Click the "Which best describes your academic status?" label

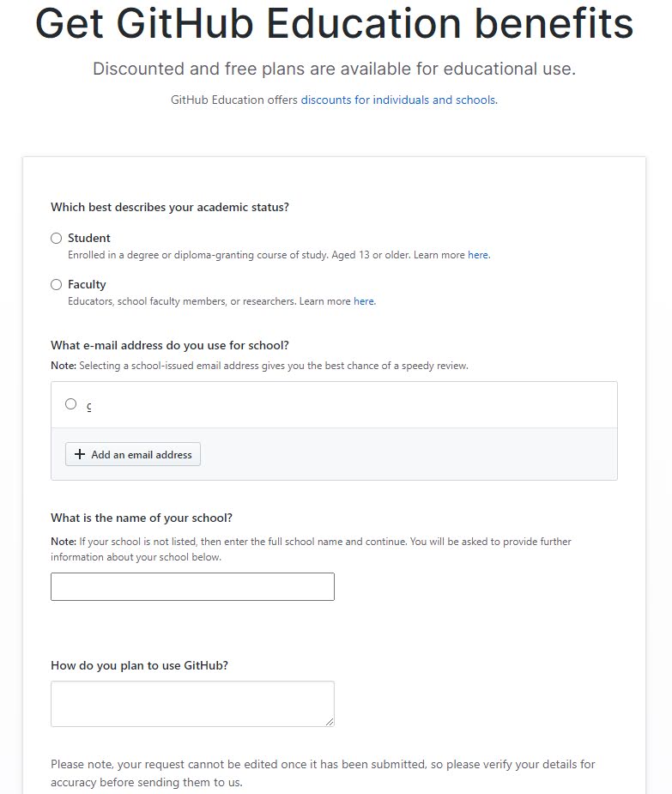click(x=170, y=207)
